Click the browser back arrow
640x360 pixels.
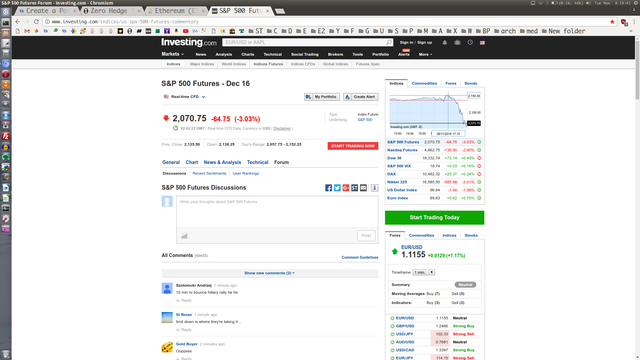(x=17, y=22)
